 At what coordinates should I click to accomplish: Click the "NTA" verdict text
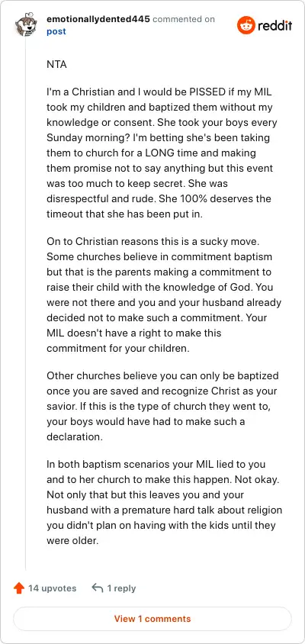tap(56, 65)
